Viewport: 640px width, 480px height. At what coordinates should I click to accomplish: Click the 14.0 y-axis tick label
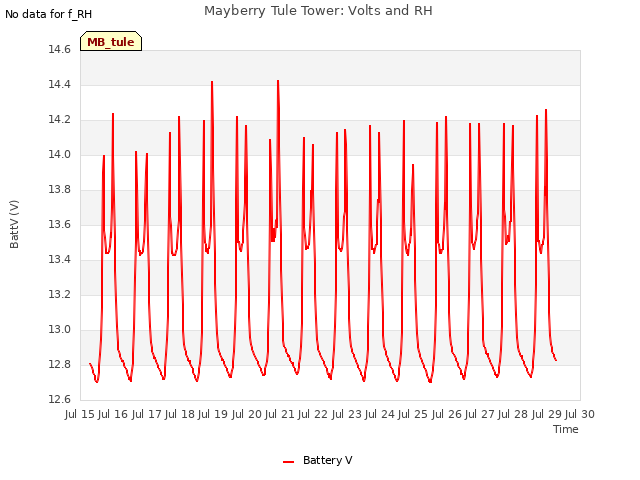tap(60, 155)
